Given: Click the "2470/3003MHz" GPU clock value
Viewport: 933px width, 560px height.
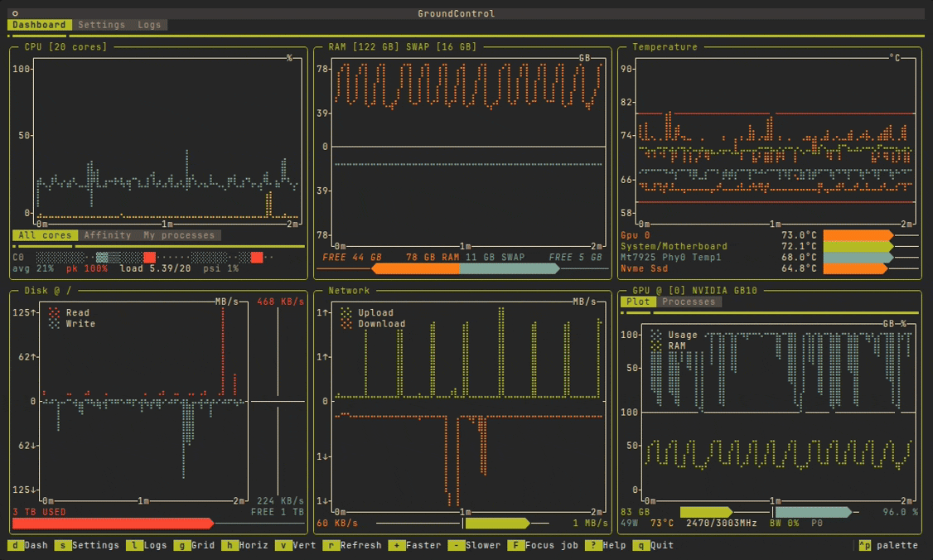Looking at the screenshot, I should pos(721,524).
